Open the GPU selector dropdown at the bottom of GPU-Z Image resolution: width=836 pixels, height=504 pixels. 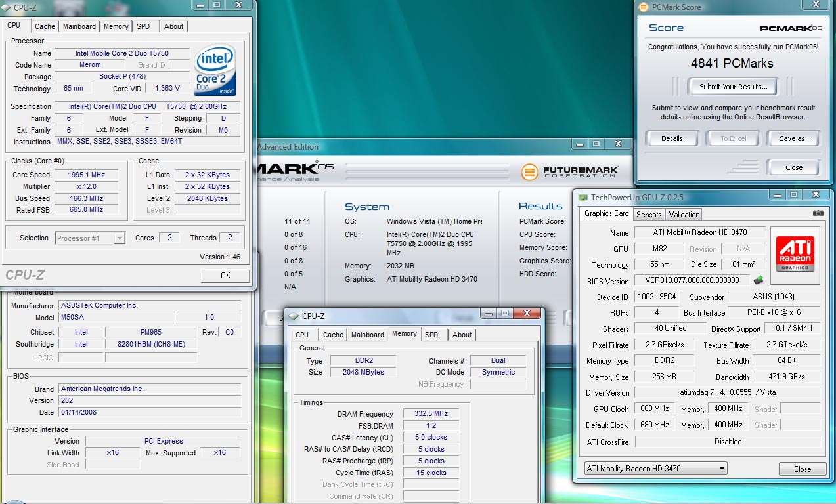tap(655, 469)
